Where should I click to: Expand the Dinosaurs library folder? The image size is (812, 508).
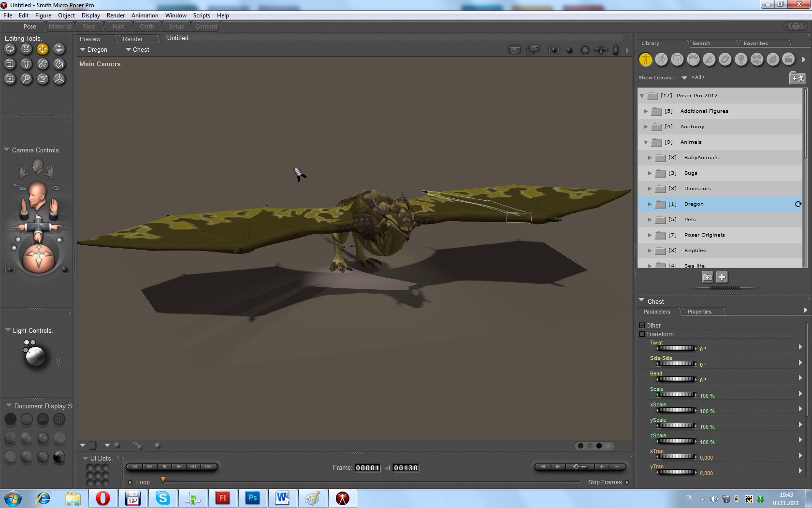[x=650, y=189]
